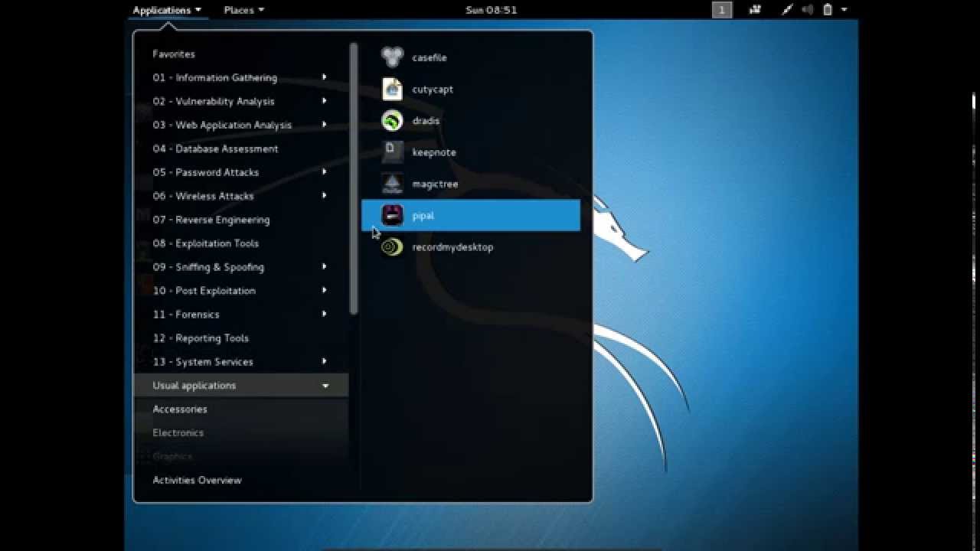Click the magictree pyramid icon

[x=392, y=184]
